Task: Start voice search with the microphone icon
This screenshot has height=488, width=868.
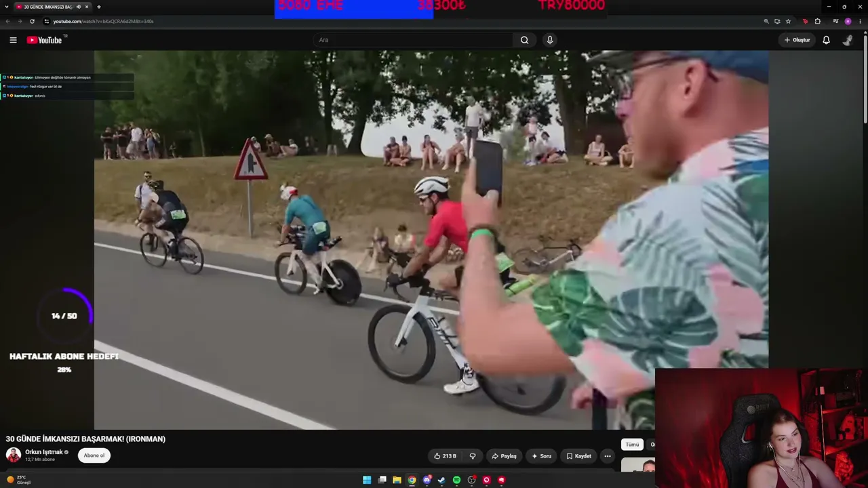Action: pos(550,40)
